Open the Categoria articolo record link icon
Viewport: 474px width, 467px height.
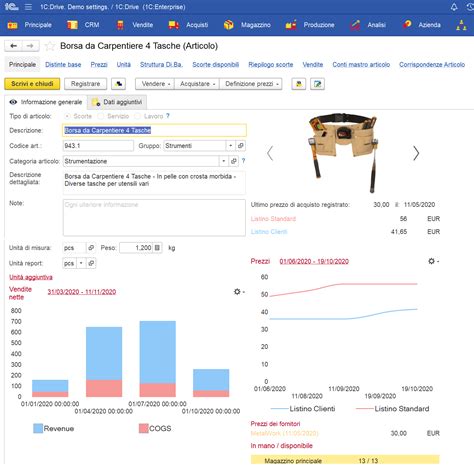tap(234, 161)
